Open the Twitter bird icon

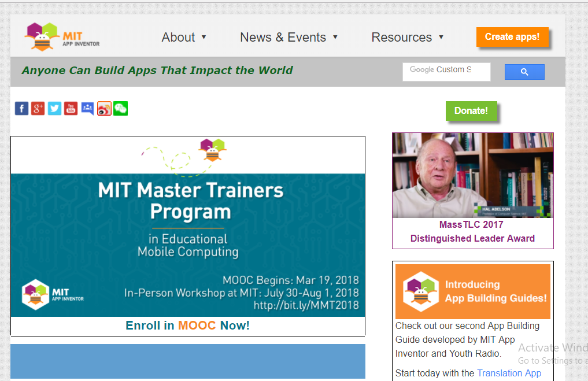(x=54, y=109)
